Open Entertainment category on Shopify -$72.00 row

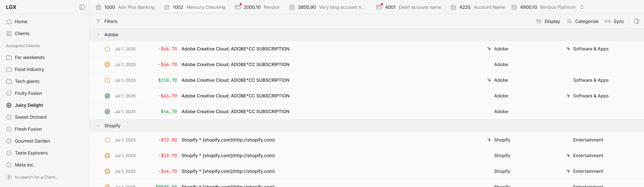point(588,140)
